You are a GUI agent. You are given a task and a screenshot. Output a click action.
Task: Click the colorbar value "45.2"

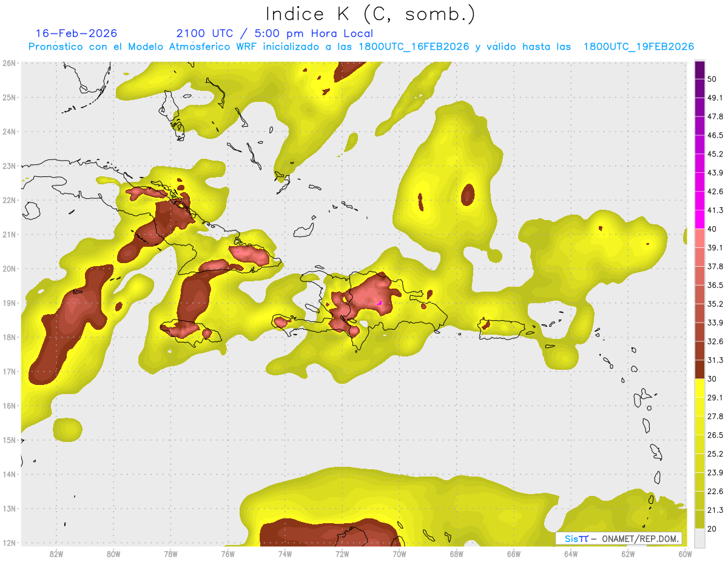tap(715, 154)
